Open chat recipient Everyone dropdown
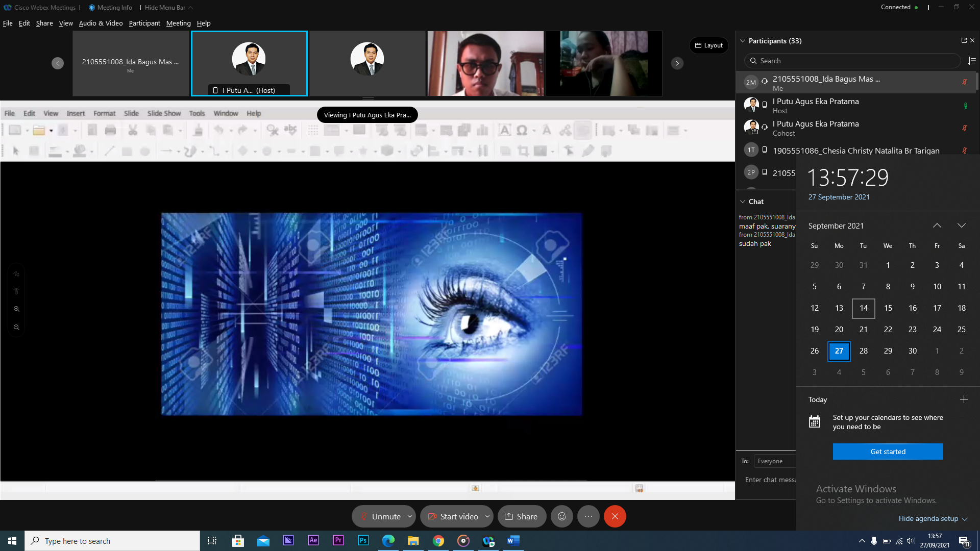The width and height of the screenshot is (980, 551). coord(775,461)
